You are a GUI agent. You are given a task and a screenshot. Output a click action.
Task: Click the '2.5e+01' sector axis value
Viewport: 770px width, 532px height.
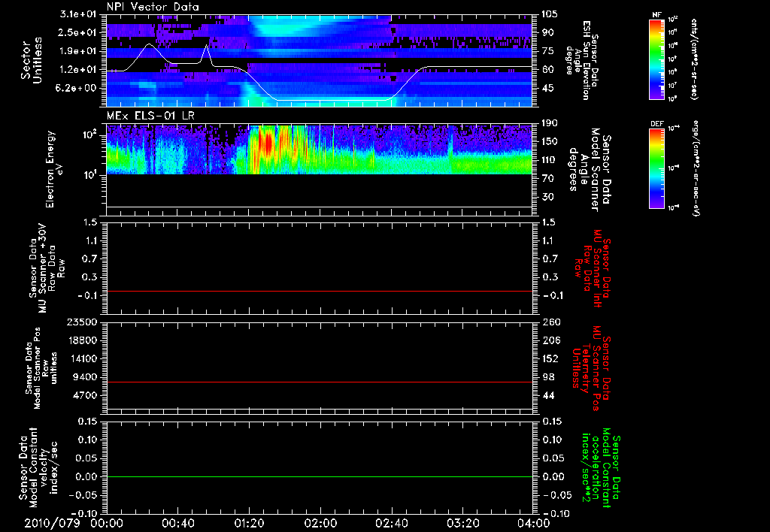click(78, 32)
